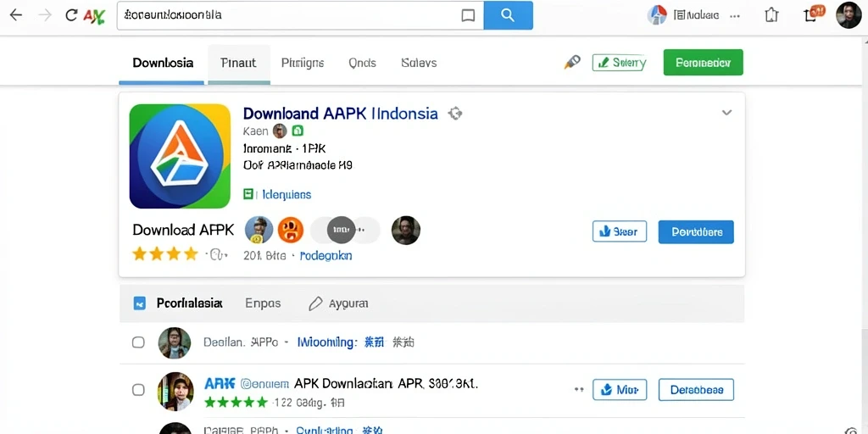Open the blue ARK title link
The width and height of the screenshot is (868, 434).
coord(220,383)
